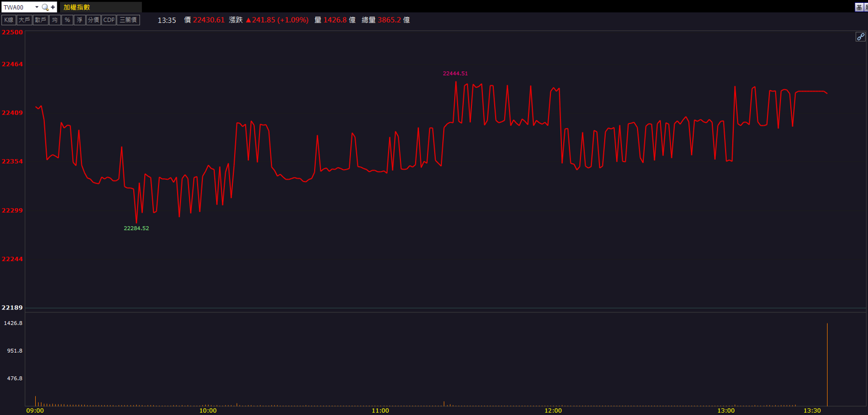Click inside the TWA00 symbol input field
Viewport: 868px width, 415px height.
(x=17, y=7)
